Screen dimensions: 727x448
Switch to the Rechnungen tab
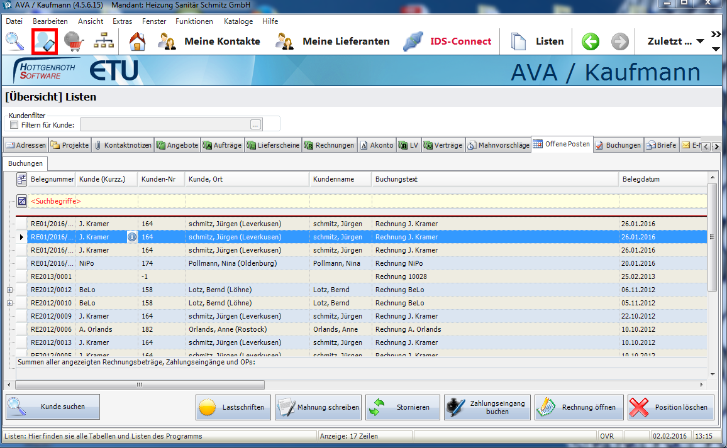(330, 145)
